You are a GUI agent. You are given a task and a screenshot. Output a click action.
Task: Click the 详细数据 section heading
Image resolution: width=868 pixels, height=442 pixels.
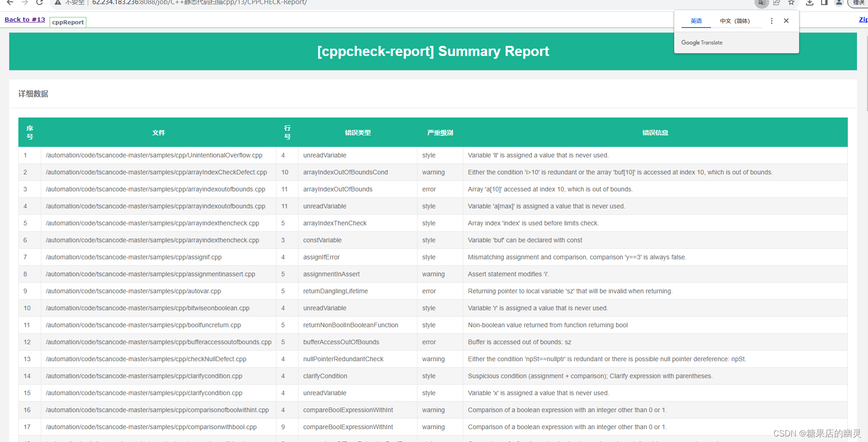[x=33, y=94]
